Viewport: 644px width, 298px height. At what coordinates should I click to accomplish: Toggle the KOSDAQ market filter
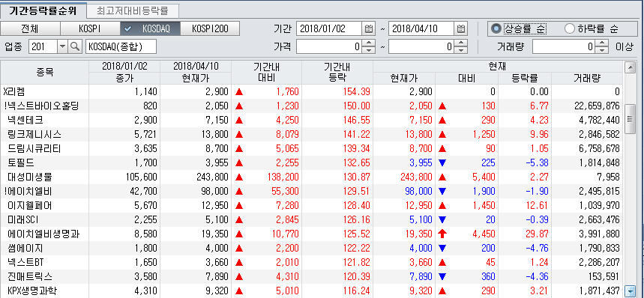pos(151,28)
